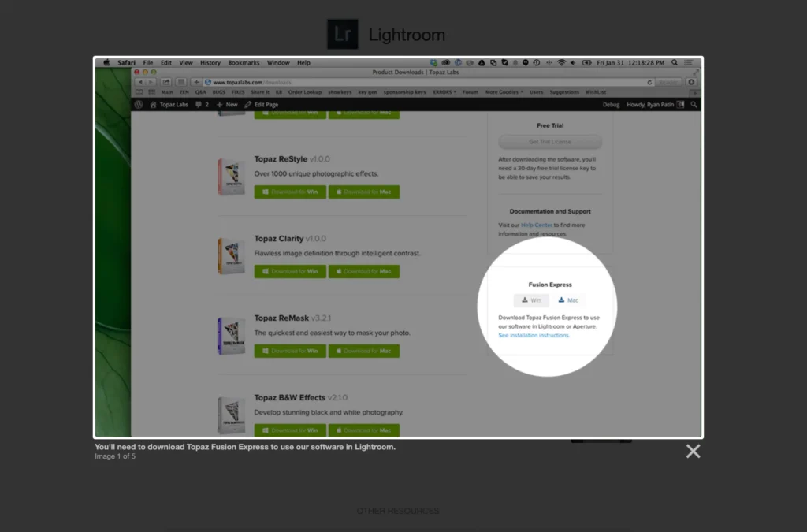The height and width of the screenshot is (532, 807).
Task: Click the Get Trial License button
Action: (549, 142)
